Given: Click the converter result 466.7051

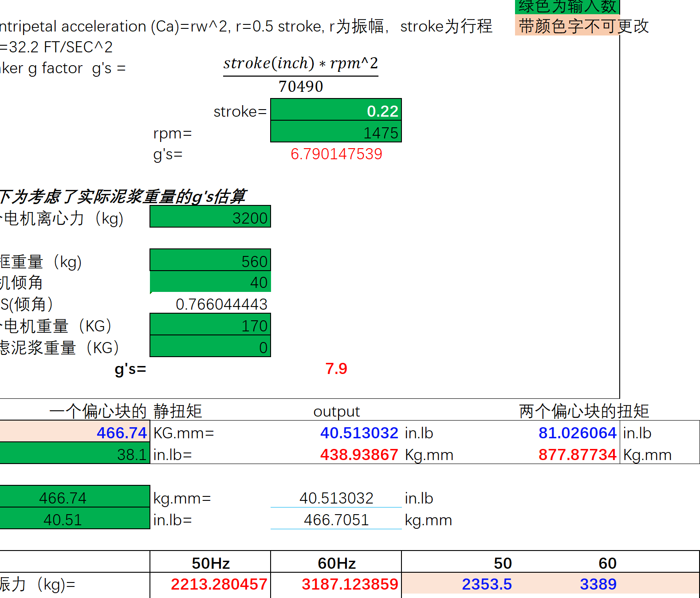Looking at the screenshot, I should tap(336, 520).
